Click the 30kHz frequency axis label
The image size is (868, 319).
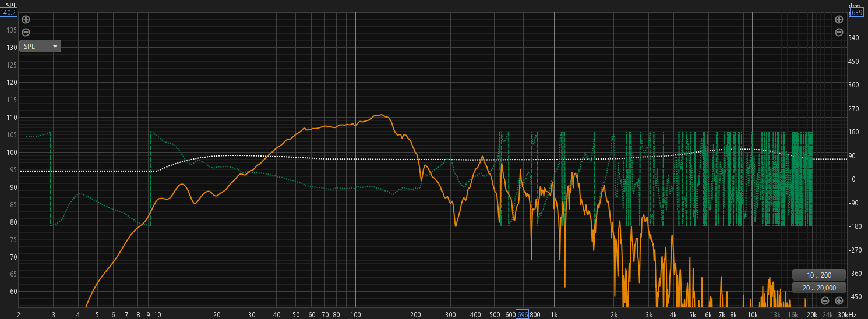[x=848, y=314]
